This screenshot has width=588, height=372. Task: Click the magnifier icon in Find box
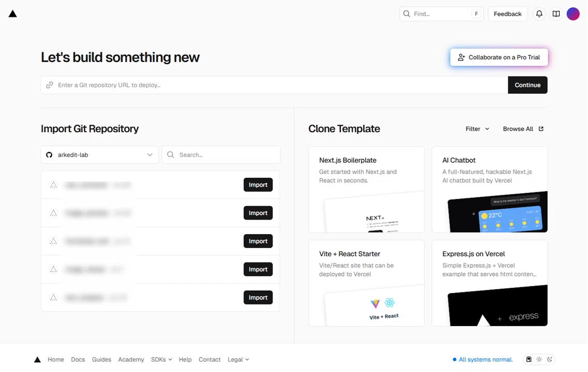click(x=406, y=14)
